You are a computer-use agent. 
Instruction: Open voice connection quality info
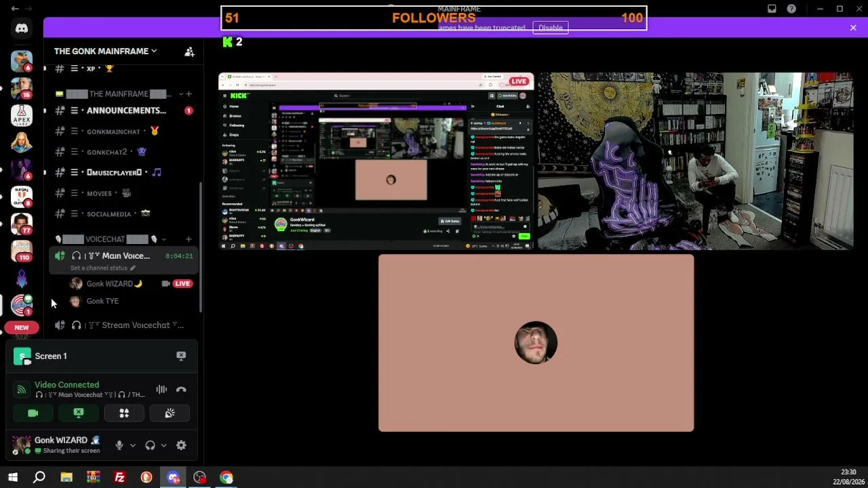pos(22,390)
